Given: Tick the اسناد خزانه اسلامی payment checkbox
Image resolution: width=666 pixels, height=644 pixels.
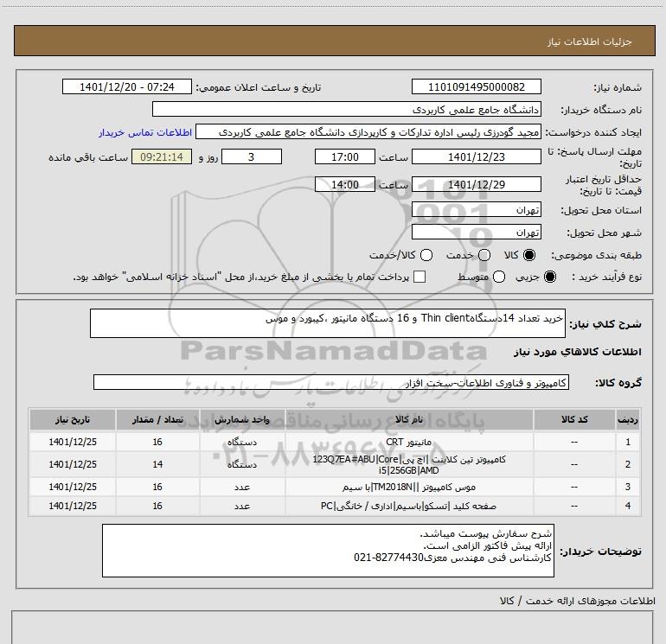Looking at the screenshot, I should coord(419,277).
